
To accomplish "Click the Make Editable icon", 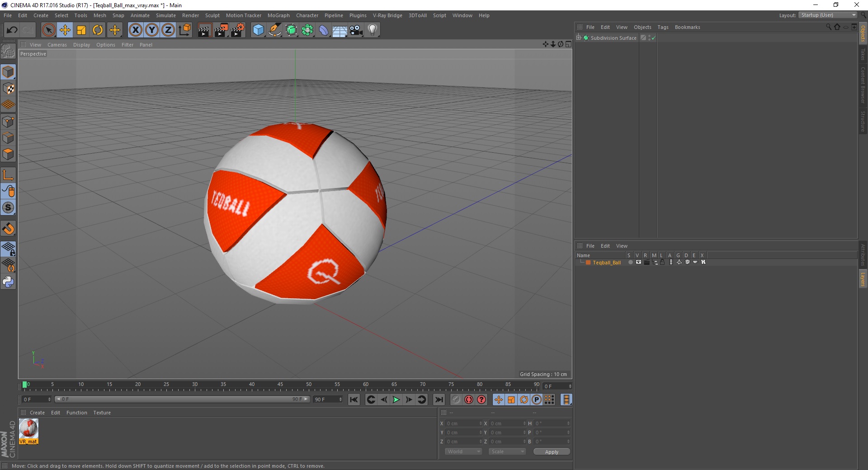I will (x=8, y=51).
